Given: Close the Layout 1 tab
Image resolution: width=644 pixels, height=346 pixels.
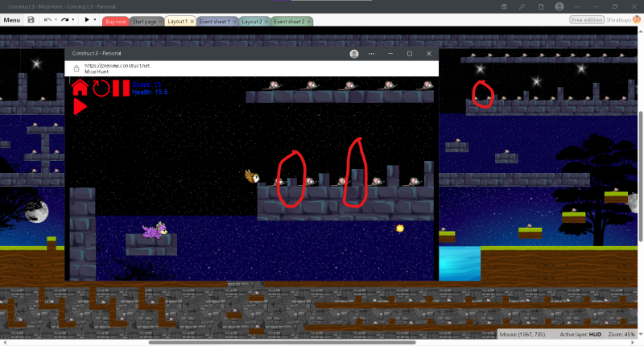Looking at the screenshot, I should click(192, 22).
